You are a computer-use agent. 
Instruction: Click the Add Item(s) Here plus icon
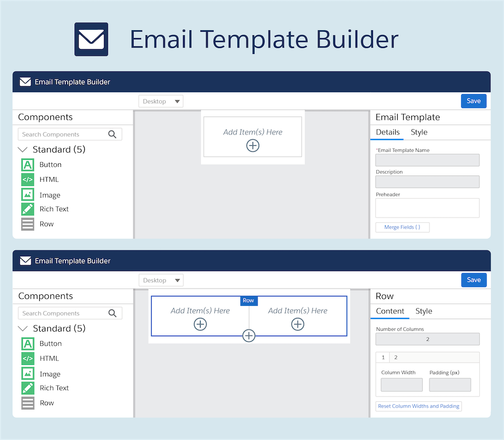(253, 146)
